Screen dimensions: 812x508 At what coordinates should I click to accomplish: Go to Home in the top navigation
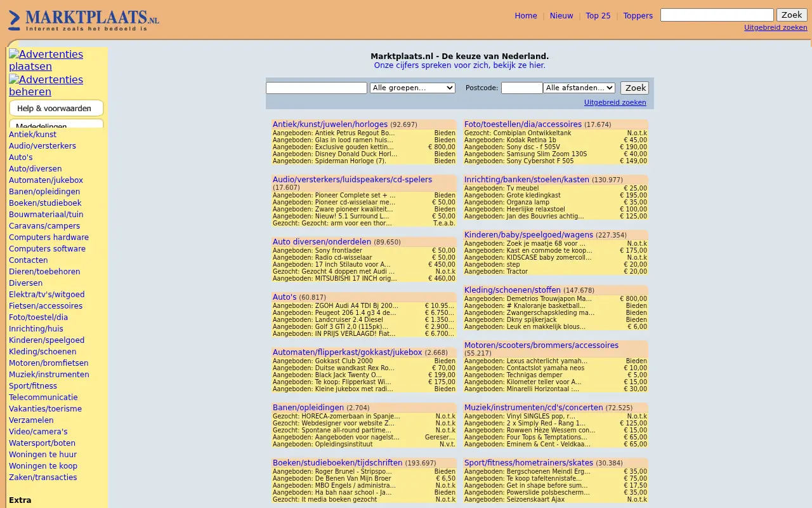pyautogui.click(x=526, y=16)
